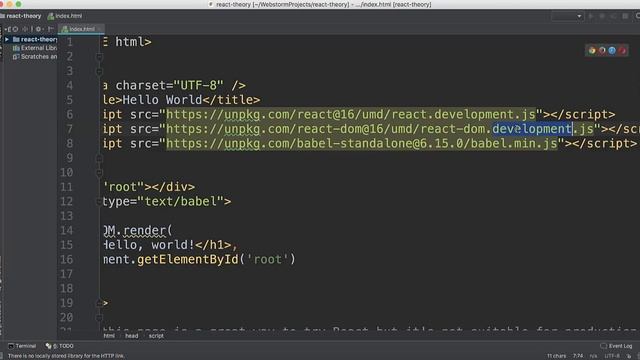The height and width of the screenshot is (360, 640).
Task: Open the Terminal tool window
Action: (x=22, y=346)
